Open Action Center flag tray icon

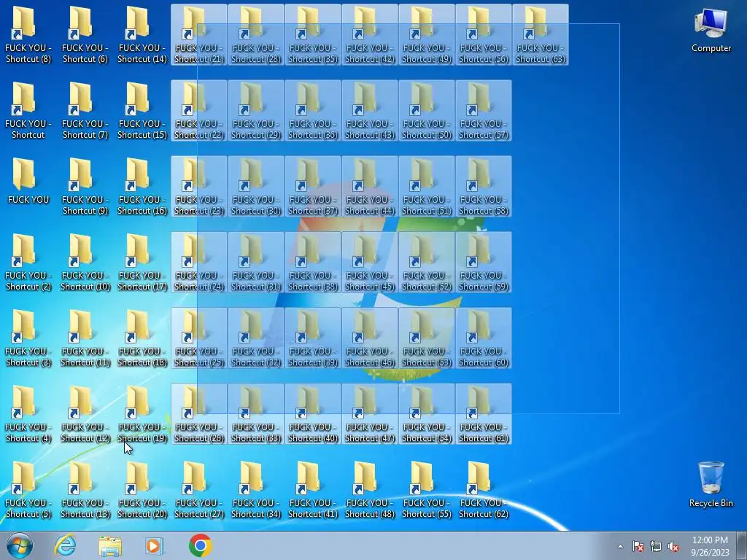638,546
